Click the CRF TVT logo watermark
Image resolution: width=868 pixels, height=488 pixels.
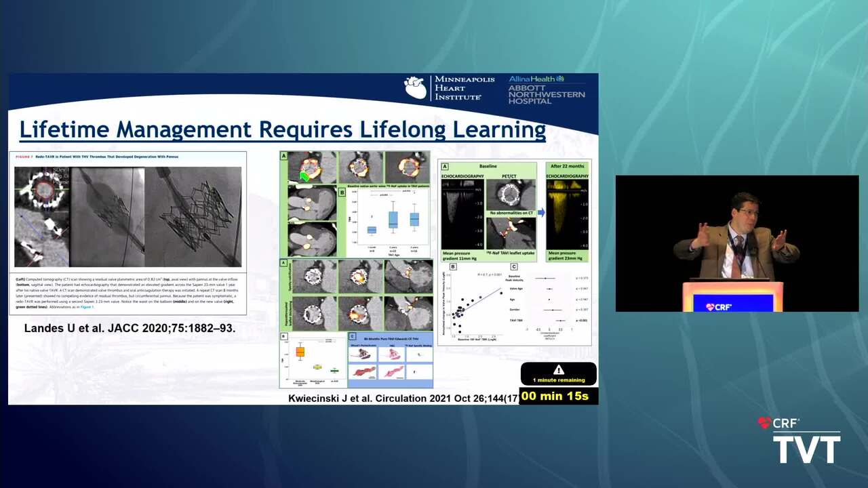click(799, 441)
